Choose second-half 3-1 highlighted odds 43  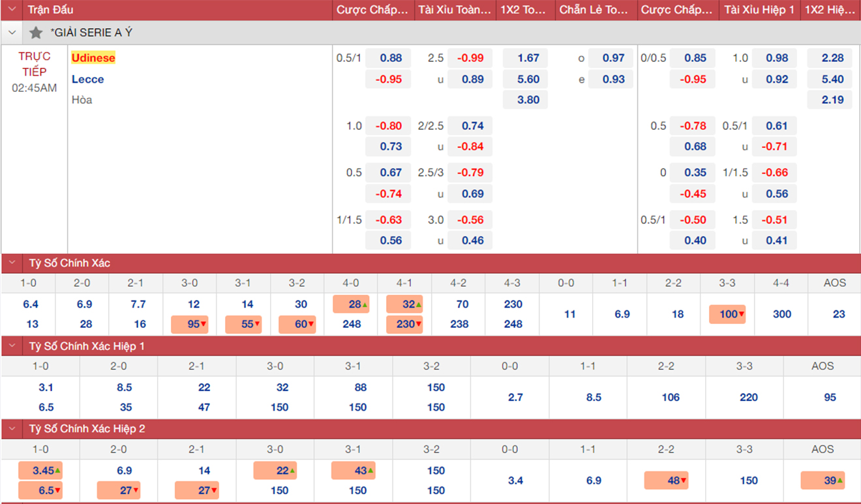pos(354,470)
